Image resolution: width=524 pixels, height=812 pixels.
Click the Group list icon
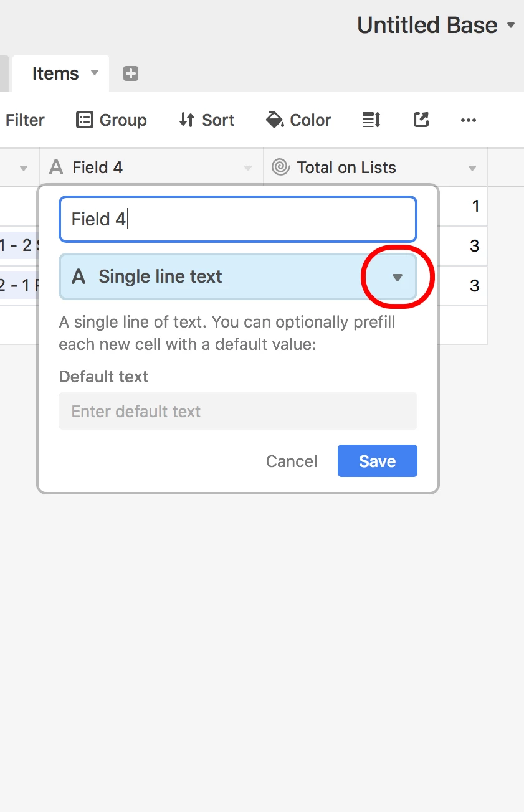tap(84, 120)
